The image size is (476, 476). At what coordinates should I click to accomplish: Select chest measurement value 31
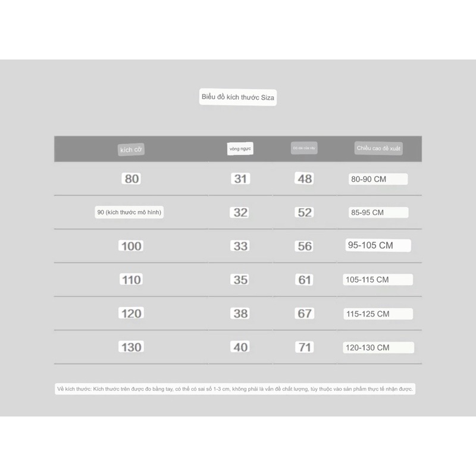tap(240, 178)
